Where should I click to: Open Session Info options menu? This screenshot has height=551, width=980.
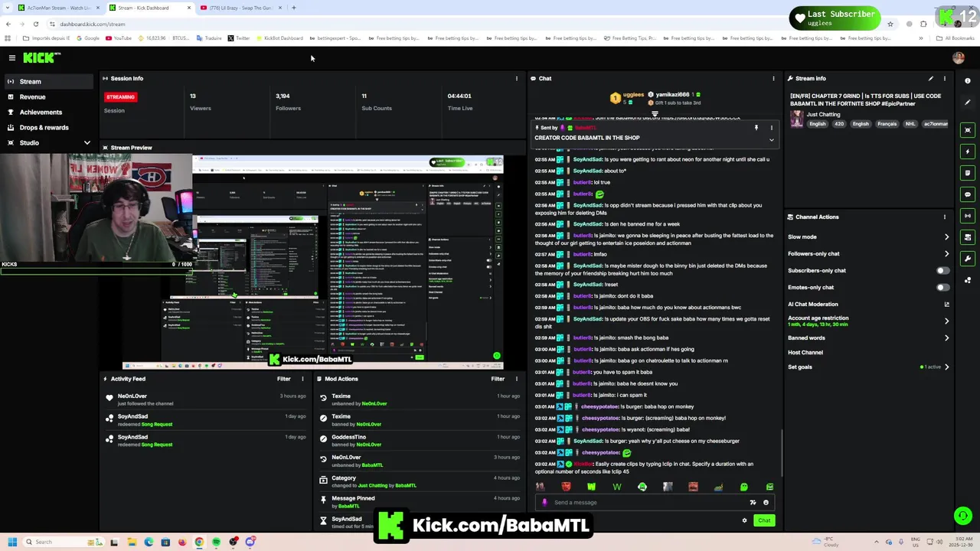tap(517, 78)
